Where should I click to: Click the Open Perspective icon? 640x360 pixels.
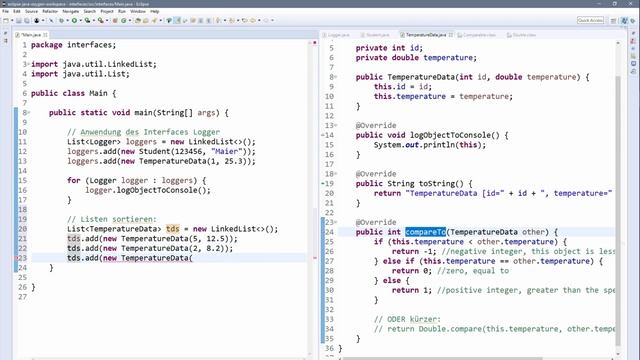(613, 20)
